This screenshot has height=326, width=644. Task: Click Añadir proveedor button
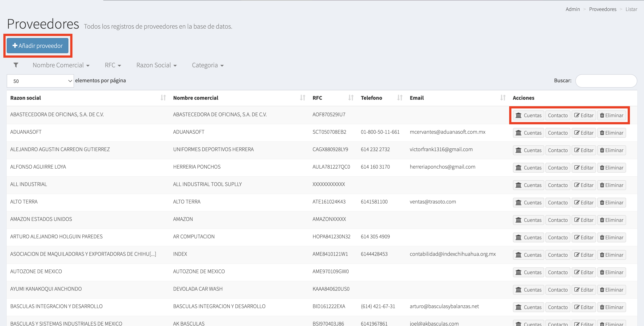pyautogui.click(x=38, y=46)
